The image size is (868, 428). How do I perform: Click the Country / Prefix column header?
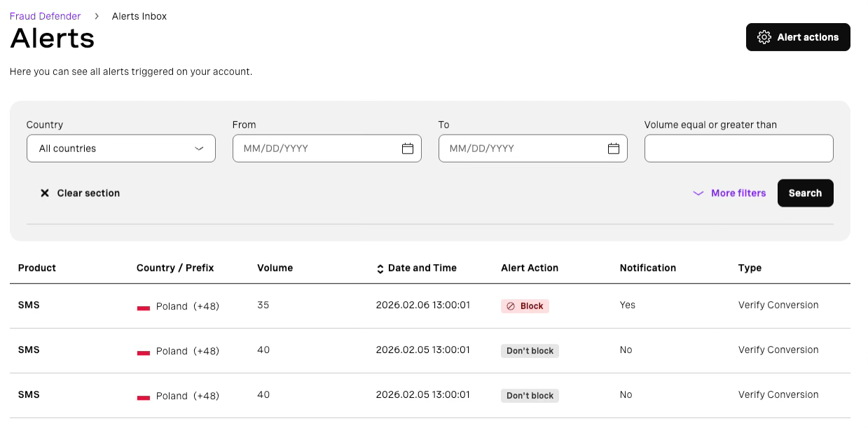coord(175,268)
